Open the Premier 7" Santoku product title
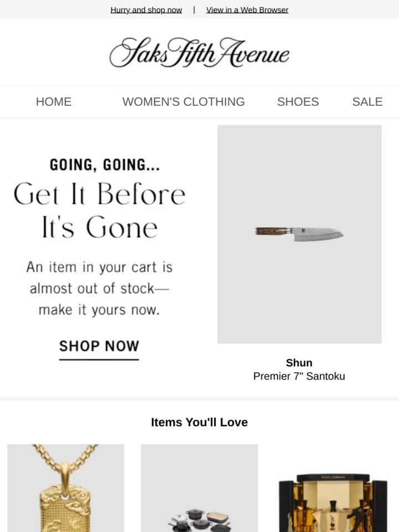 coord(299,376)
